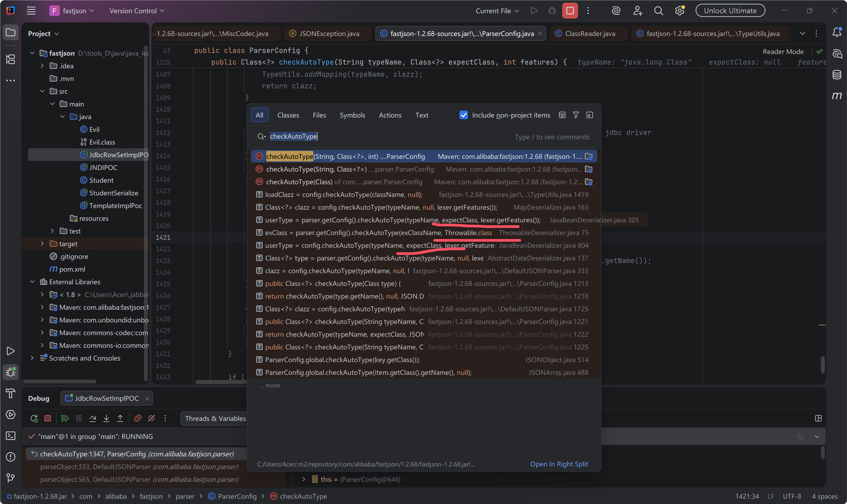Open the Database tool window
This screenshot has width=847, height=504.
(837, 74)
